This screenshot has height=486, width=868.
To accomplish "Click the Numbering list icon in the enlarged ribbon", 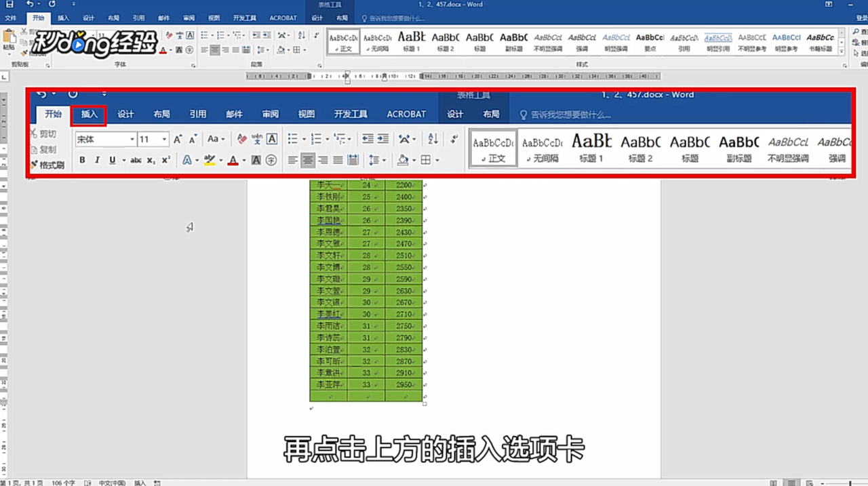I will tap(315, 139).
